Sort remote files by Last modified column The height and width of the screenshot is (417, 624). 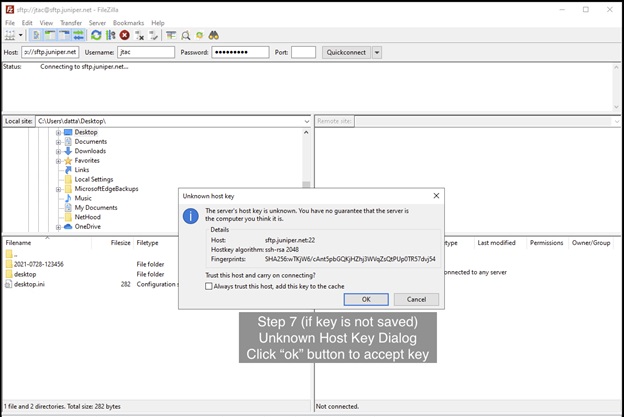(x=496, y=243)
